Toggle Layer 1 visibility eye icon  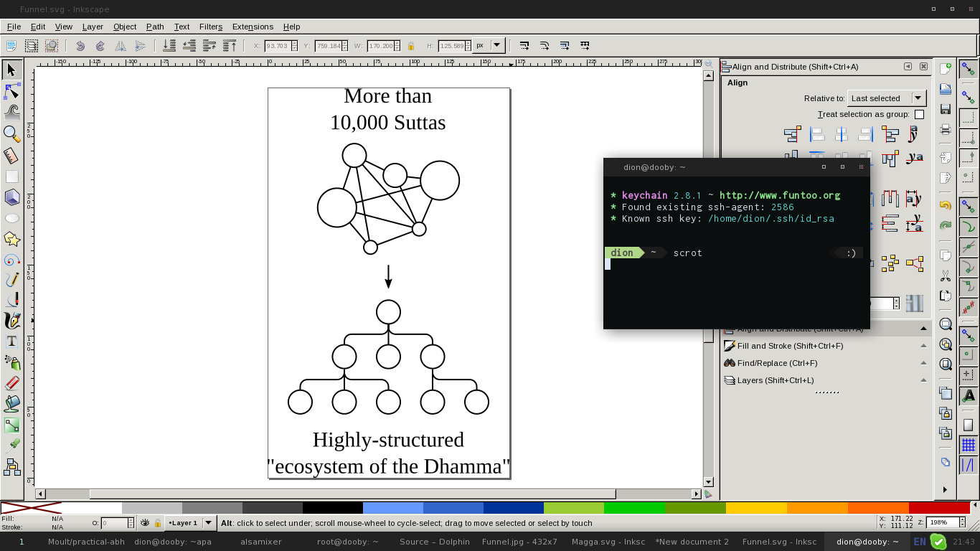pos(146,523)
